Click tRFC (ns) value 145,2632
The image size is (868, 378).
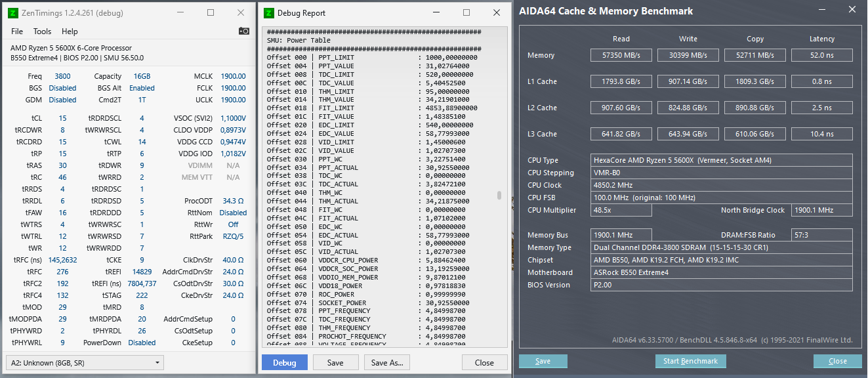tap(62, 260)
